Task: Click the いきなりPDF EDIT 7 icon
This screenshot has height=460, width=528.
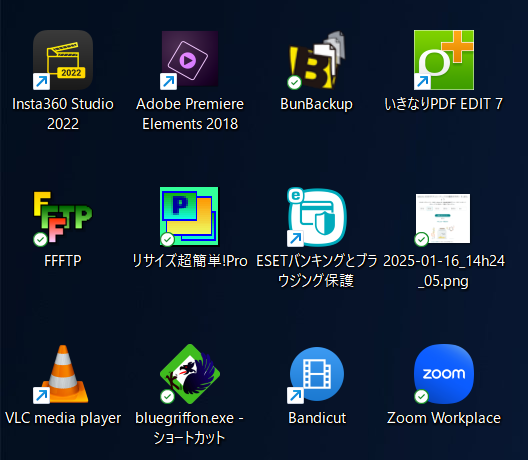Action: coord(443,60)
